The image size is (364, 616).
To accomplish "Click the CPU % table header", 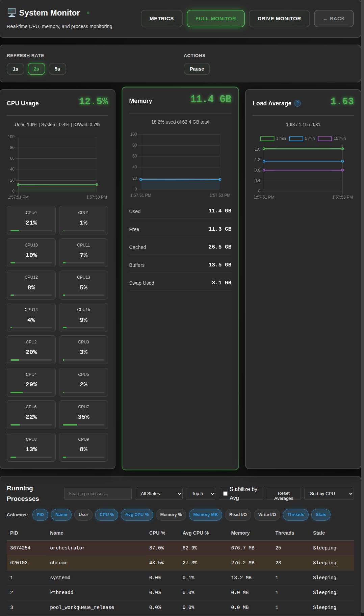I will point(157,533).
